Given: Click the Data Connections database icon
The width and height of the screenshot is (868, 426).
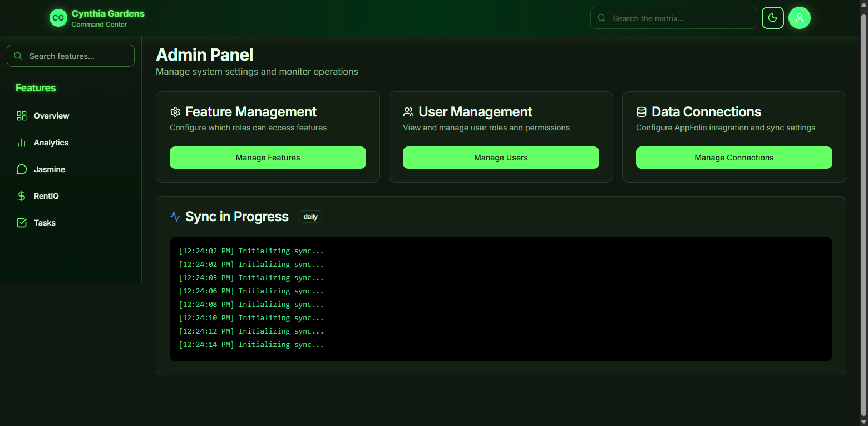Looking at the screenshot, I should tap(641, 112).
